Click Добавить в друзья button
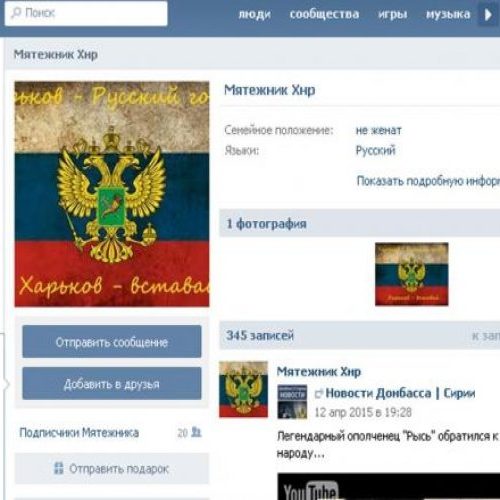Screen dimensions: 500x500 tap(112, 384)
